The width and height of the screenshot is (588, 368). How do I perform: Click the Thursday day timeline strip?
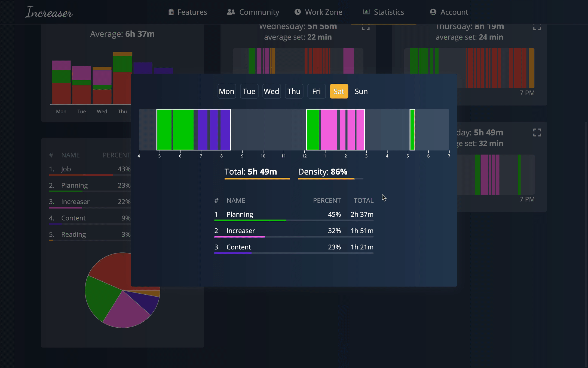coord(470,61)
